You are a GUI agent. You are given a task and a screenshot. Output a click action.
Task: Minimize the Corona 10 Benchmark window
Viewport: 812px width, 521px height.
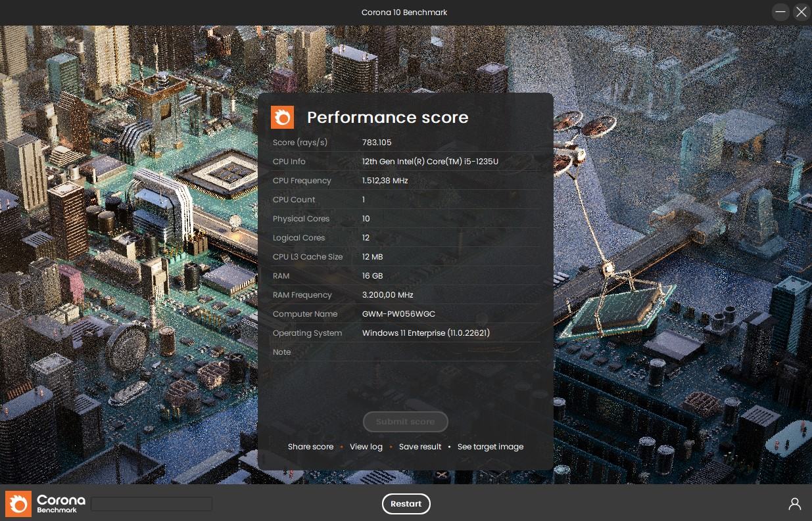(780, 12)
